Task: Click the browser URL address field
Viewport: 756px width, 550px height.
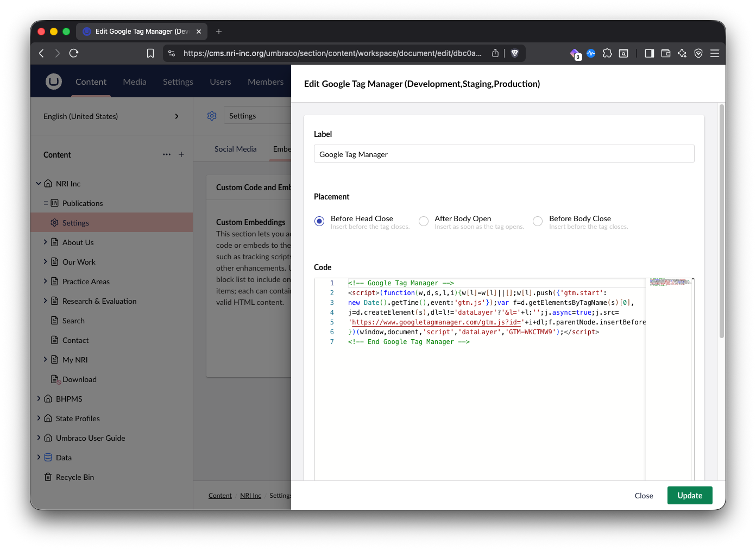Action: click(332, 53)
